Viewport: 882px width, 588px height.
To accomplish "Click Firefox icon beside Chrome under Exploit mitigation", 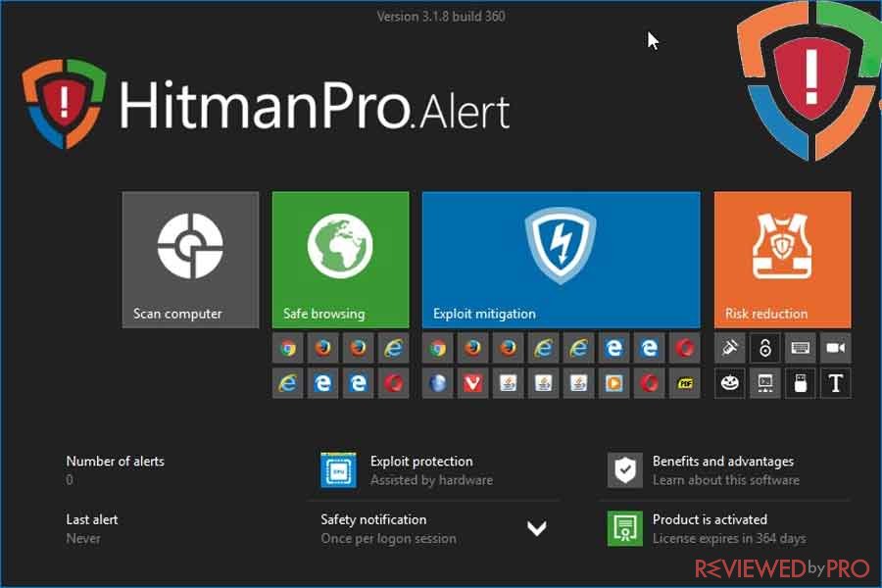I will click(472, 348).
